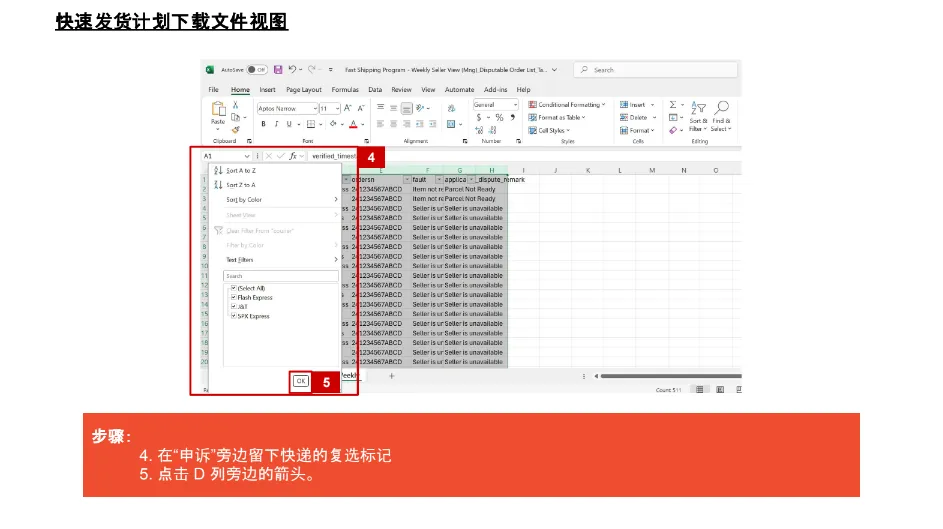Click the Wrap Text icon
The width and height of the screenshot is (943, 529).
(451, 108)
